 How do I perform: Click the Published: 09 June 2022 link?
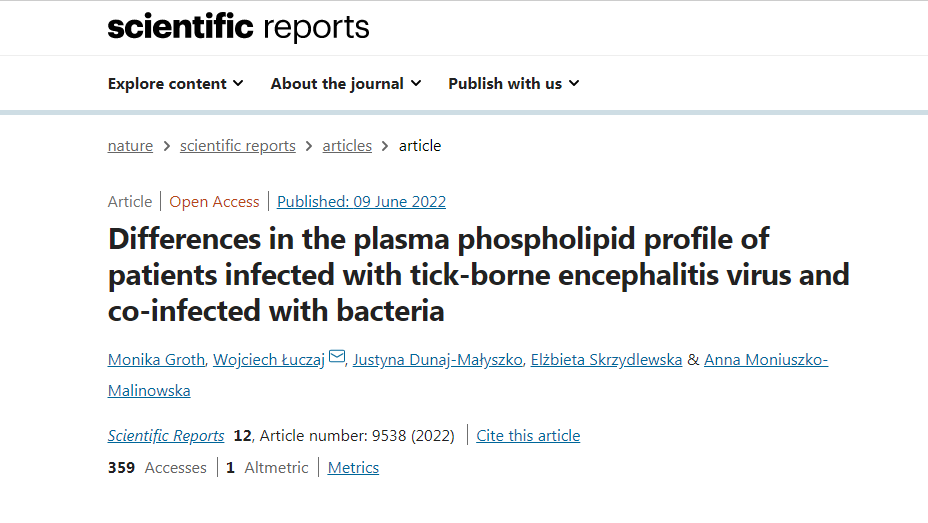pyautogui.click(x=361, y=202)
